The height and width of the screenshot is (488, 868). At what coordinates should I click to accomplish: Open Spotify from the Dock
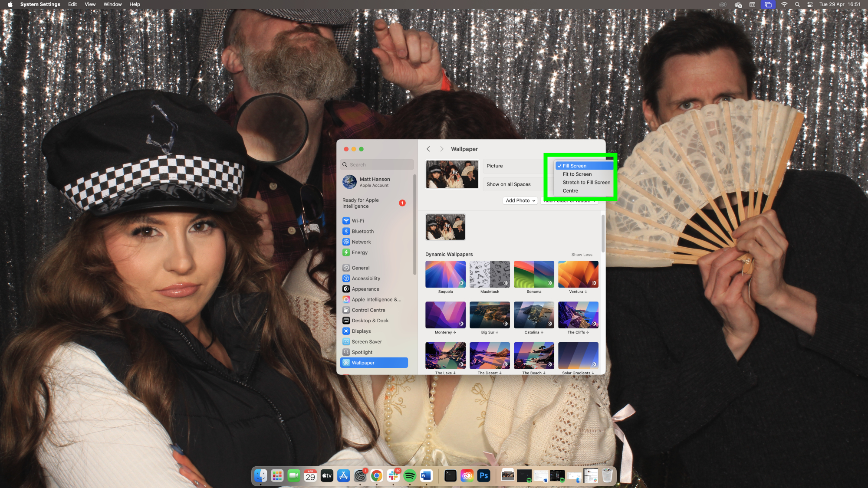[410, 476]
